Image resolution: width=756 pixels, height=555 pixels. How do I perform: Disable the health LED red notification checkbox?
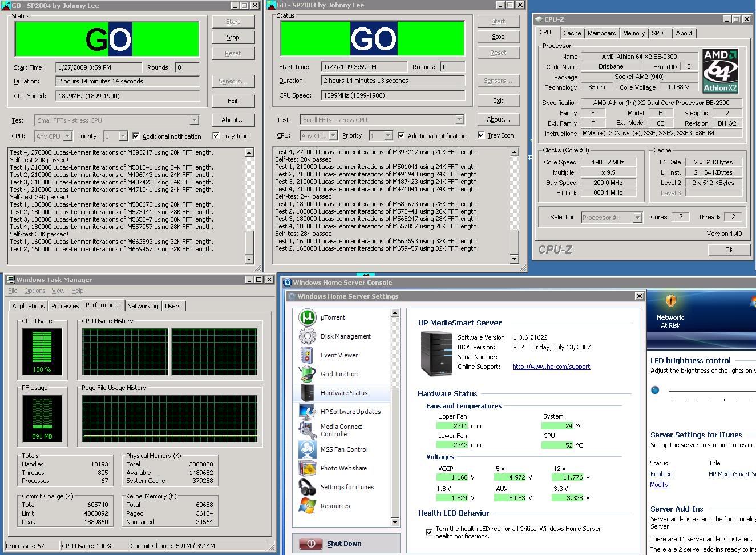tap(428, 532)
